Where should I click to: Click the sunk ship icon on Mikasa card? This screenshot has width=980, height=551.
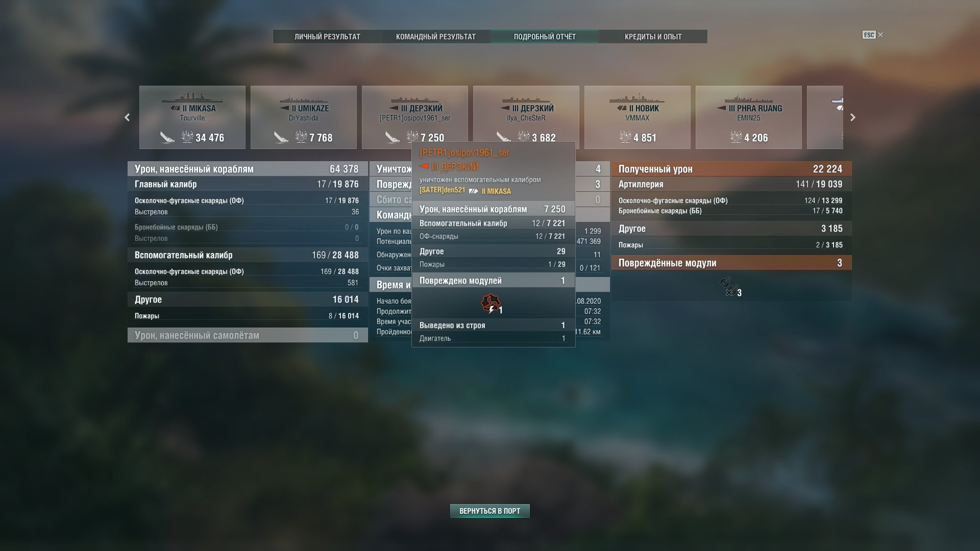pos(167,137)
